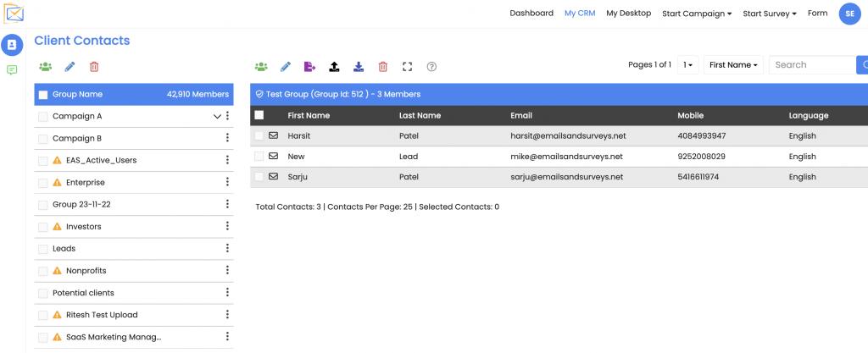Screen dimensions: 868x353
Task: Click the blue download contacts icon
Action: (x=359, y=66)
